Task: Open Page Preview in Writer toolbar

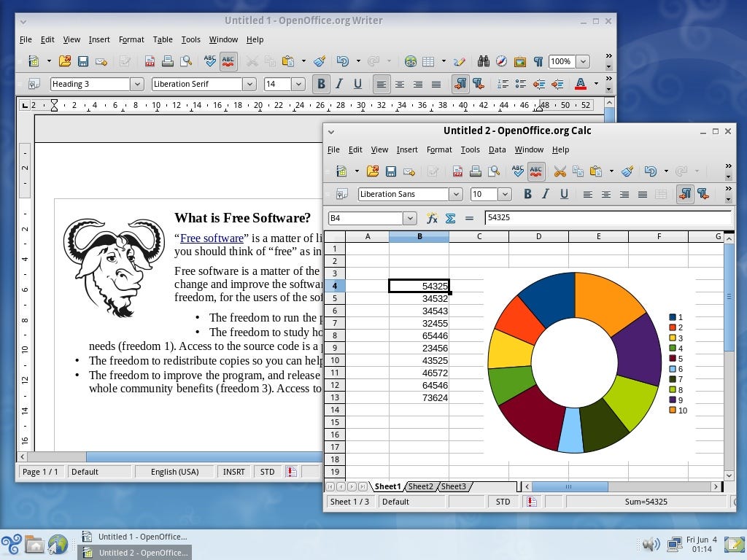Action: tap(186, 61)
